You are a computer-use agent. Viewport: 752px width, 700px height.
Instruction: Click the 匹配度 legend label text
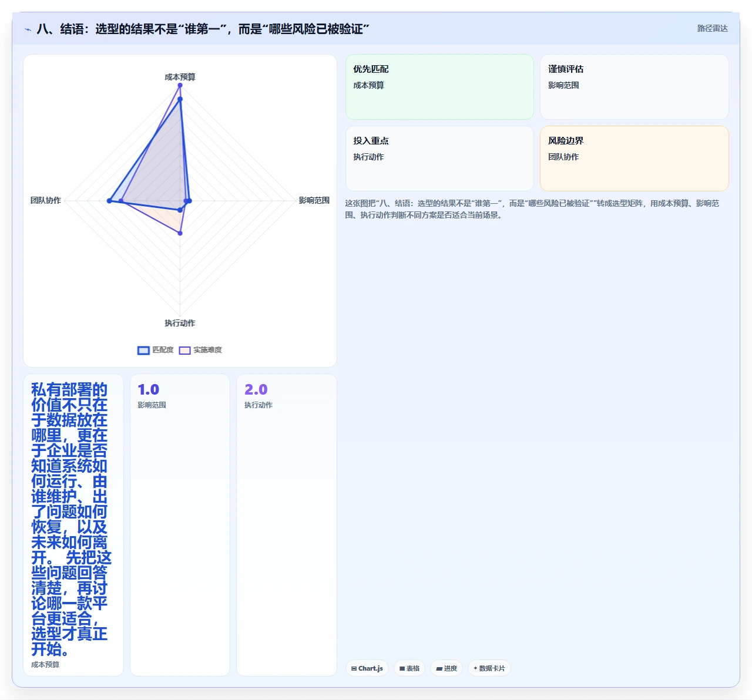tap(163, 350)
